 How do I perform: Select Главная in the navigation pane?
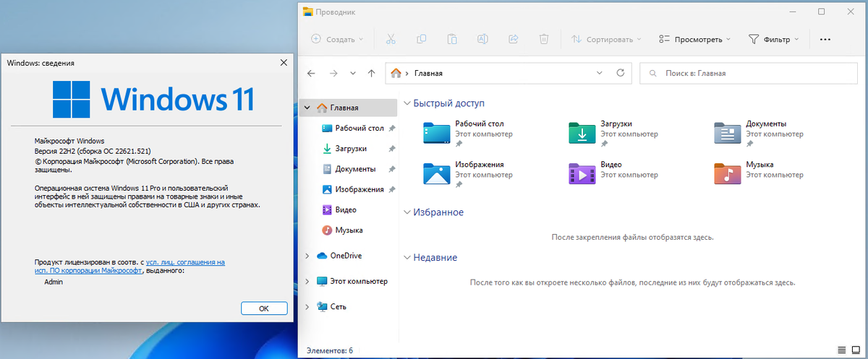(349, 108)
